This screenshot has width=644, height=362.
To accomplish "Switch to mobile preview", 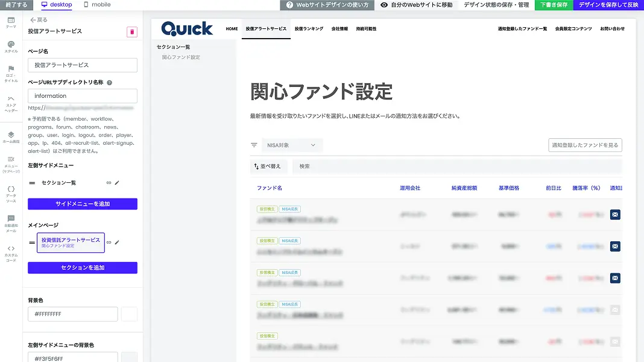I will coord(97,4).
